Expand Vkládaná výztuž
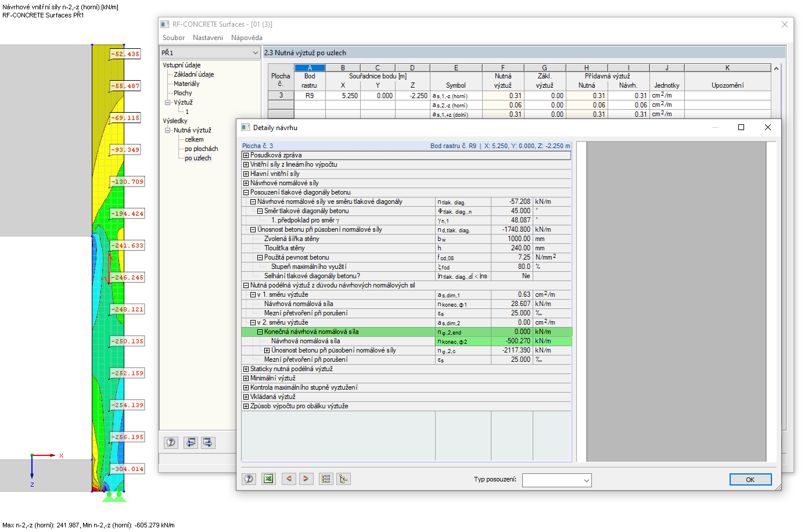The image size is (808, 532). tap(246, 397)
